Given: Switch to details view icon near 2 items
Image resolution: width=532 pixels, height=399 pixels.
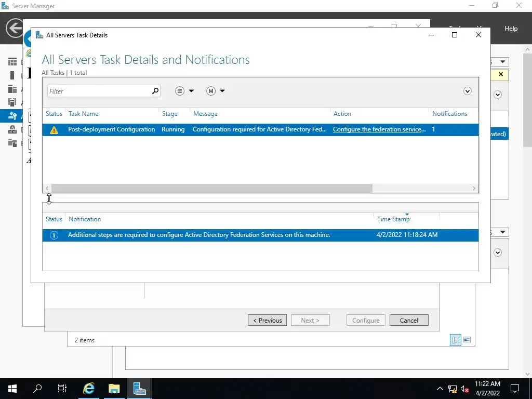Looking at the screenshot, I should (456, 340).
